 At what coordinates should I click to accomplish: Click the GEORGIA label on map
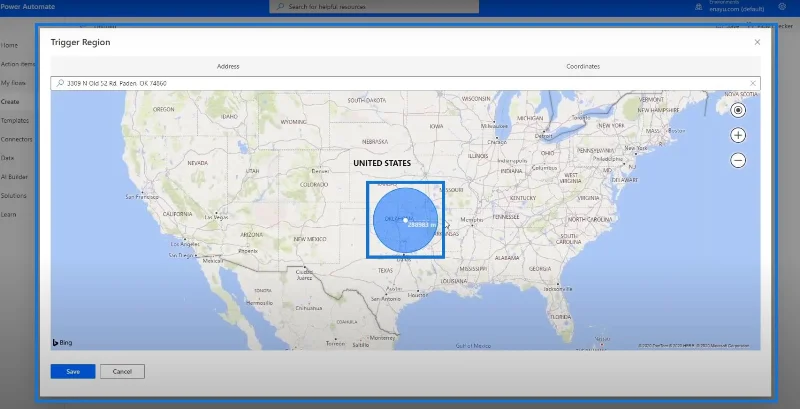tap(540, 269)
